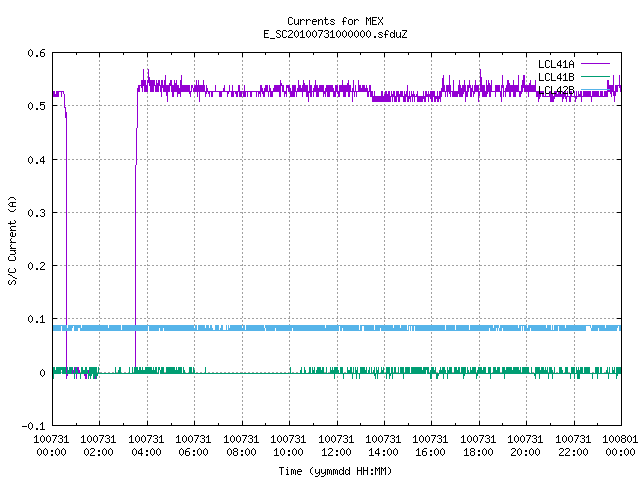Click the y-axis zero tick label
This screenshot has height=480, width=640.
pyautogui.click(x=42, y=373)
